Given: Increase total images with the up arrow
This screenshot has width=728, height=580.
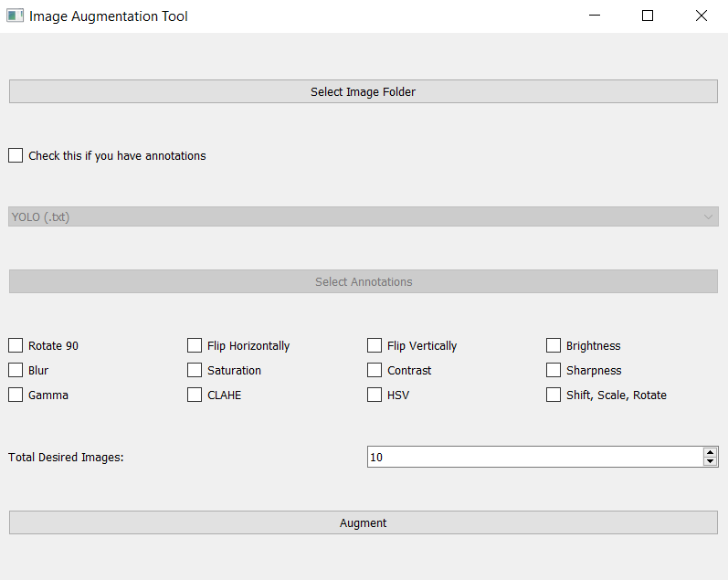Looking at the screenshot, I should click(x=711, y=452).
